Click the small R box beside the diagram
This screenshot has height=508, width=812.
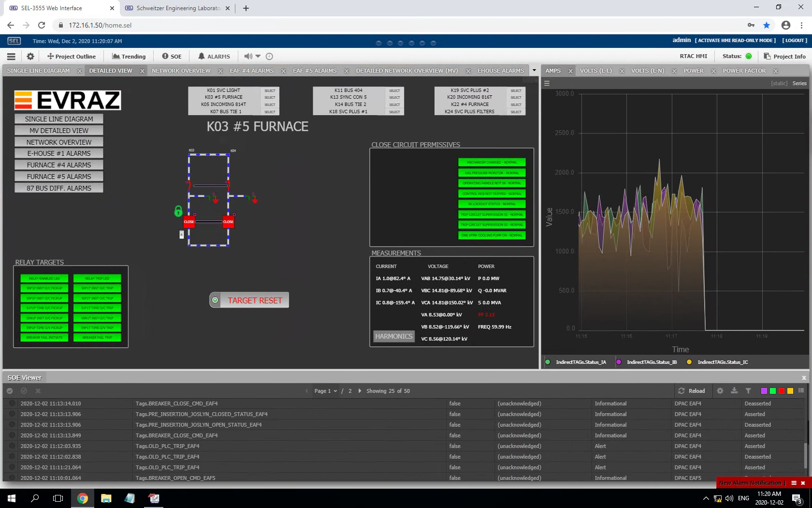[x=182, y=235]
